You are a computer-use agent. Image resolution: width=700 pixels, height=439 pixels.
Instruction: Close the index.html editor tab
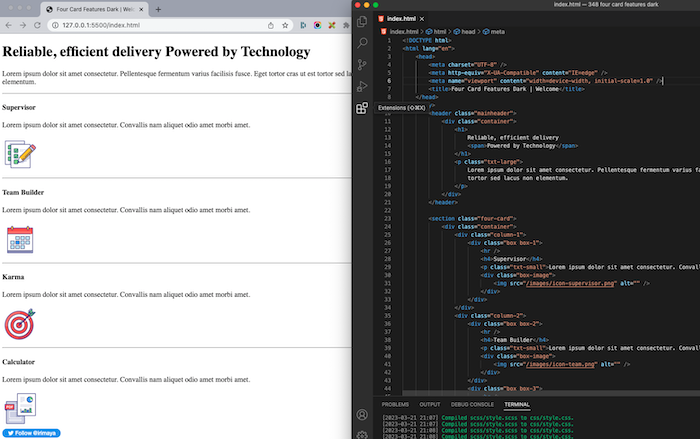point(422,19)
